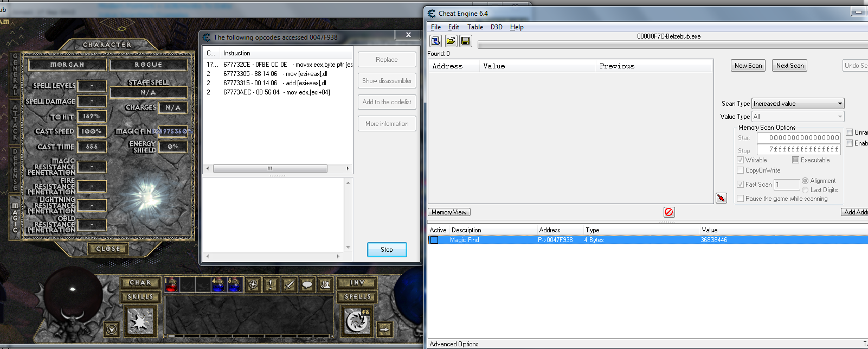Open the Help menu
Image resolution: width=868 pixels, height=349 pixels.
[x=517, y=27]
